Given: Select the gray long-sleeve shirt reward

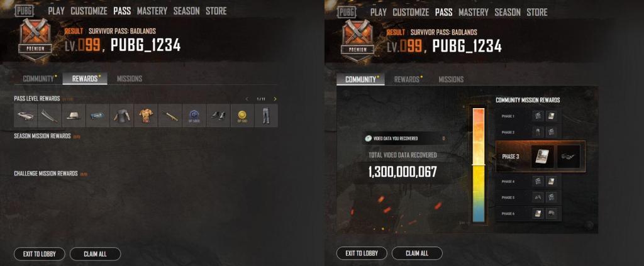Looking at the screenshot, I should (121, 115).
